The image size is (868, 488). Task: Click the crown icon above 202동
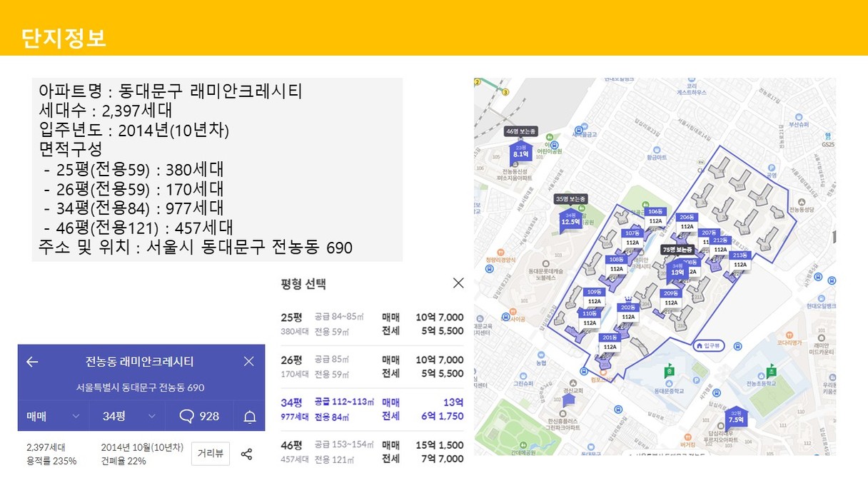tap(627, 300)
